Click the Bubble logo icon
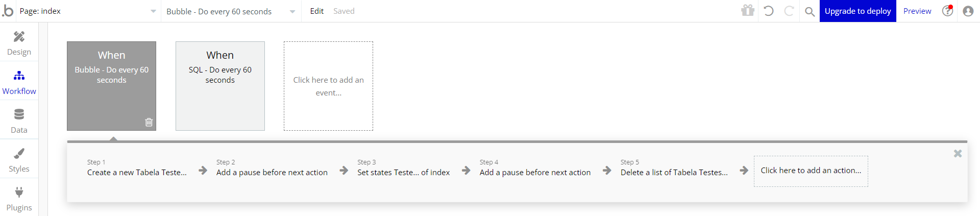 [x=8, y=11]
